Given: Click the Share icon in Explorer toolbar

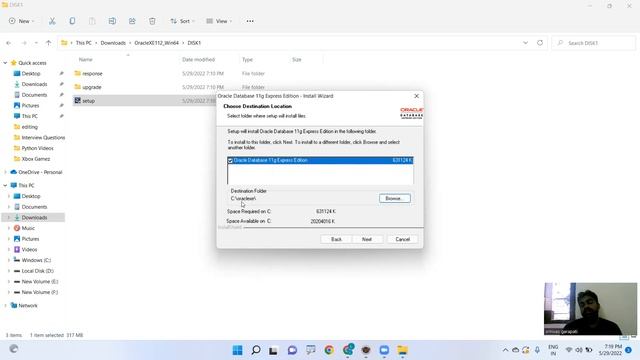Looking at the screenshot, I should [x=132, y=21].
